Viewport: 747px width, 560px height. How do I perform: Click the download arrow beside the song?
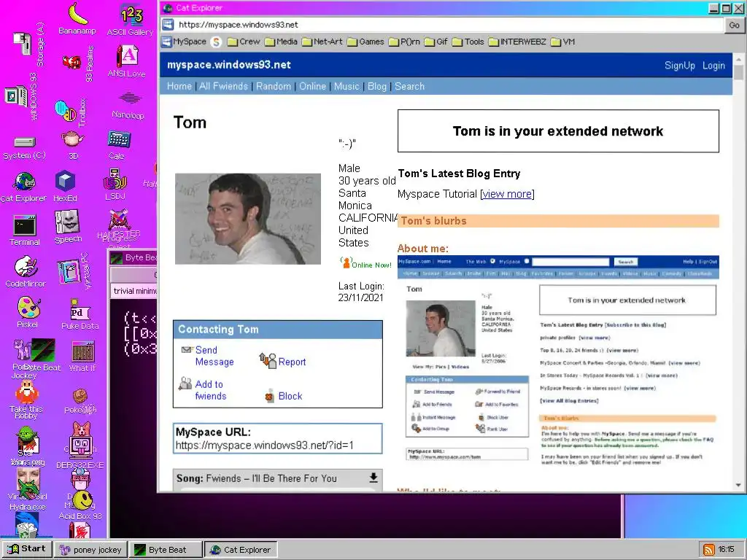click(x=373, y=478)
